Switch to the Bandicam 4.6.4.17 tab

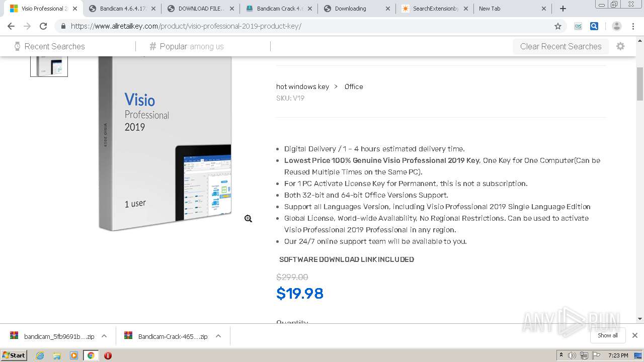(x=122, y=9)
